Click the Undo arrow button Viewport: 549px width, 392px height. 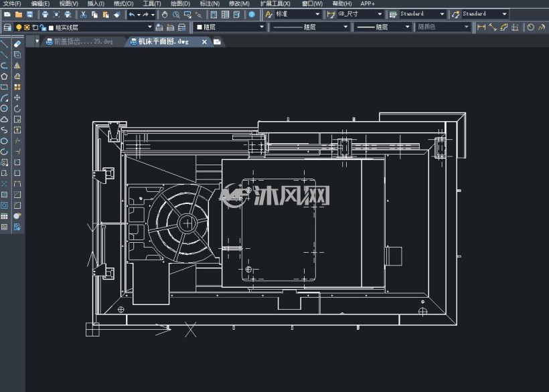click(132, 15)
